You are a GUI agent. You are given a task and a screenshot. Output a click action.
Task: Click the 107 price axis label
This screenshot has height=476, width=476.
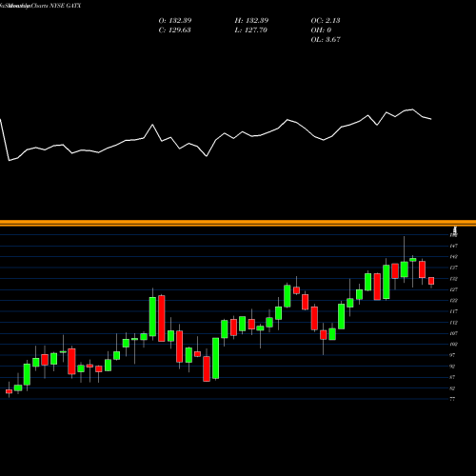pos(453,333)
